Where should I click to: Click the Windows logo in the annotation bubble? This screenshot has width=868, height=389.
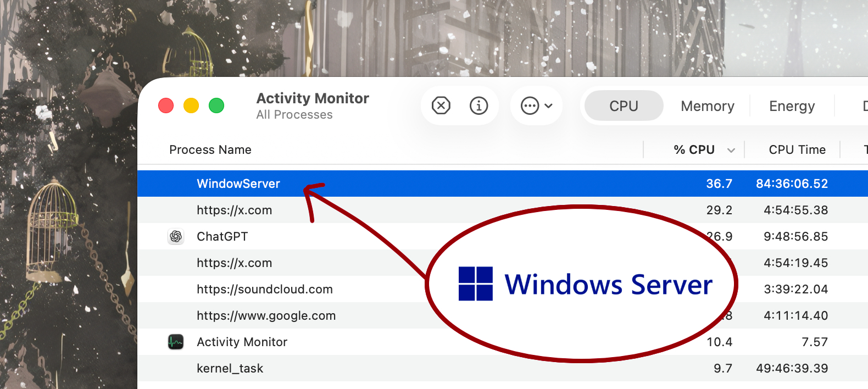click(475, 284)
